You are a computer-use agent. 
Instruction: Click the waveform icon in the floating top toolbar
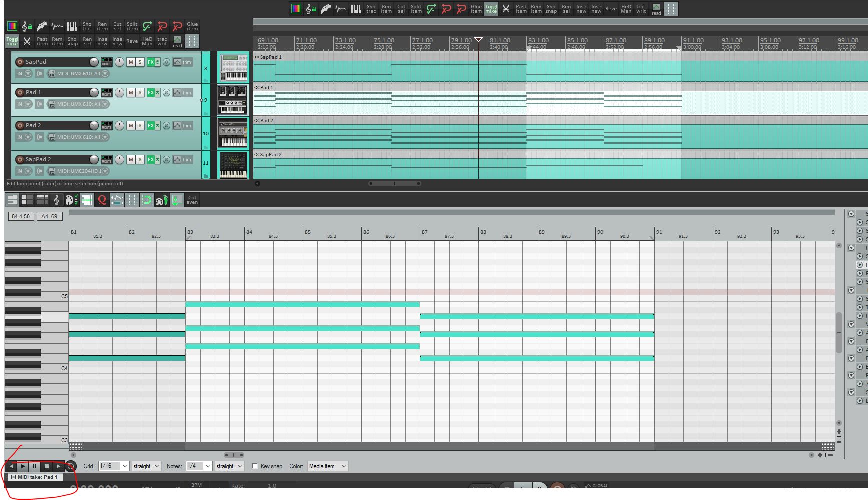click(341, 9)
